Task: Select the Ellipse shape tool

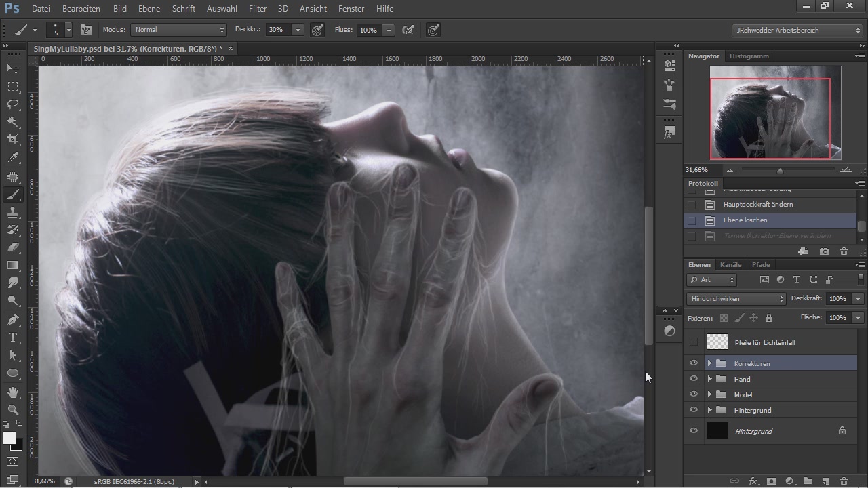Action: (13, 373)
